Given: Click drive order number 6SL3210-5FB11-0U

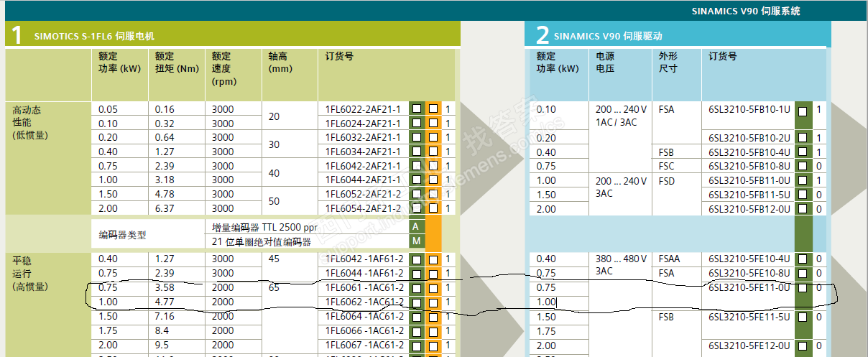Looking at the screenshot, I should pos(749,180).
